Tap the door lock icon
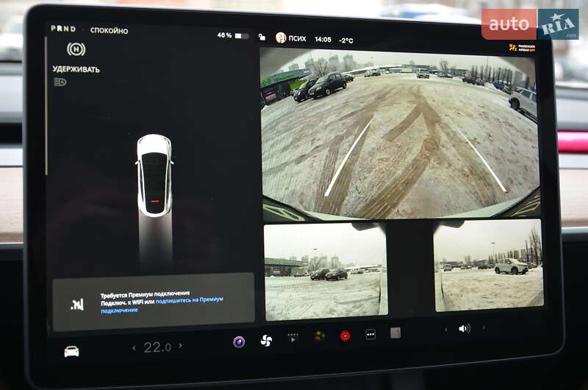Image resolution: width=588 pixels, height=390 pixels. [x=262, y=37]
